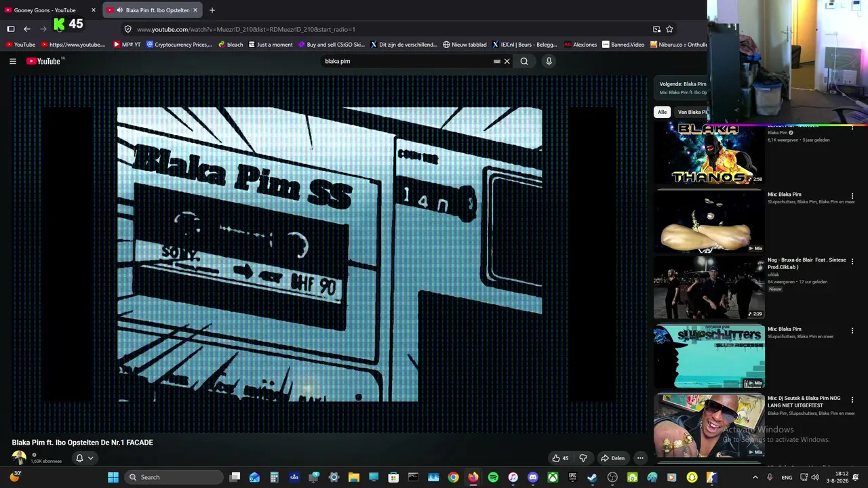The image size is (868, 488).
Task: Open the video title 'Blaka Pim ft. Ibo Opstelten'
Action: (x=82, y=443)
